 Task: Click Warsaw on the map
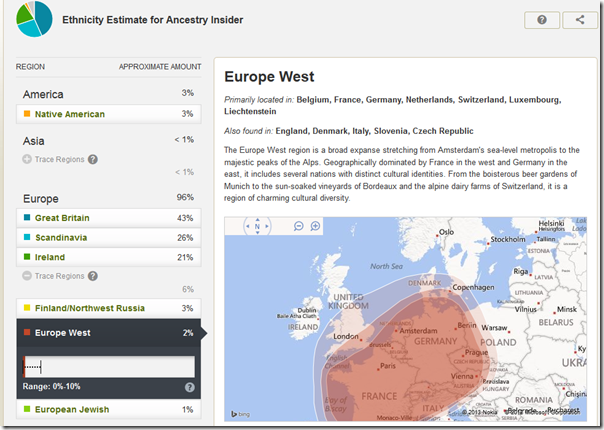[x=495, y=328]
